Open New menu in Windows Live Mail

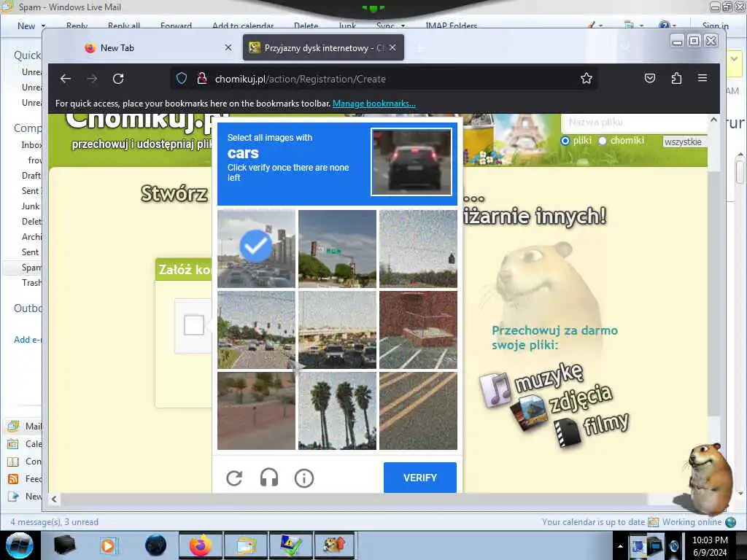(x=31, y=26)
